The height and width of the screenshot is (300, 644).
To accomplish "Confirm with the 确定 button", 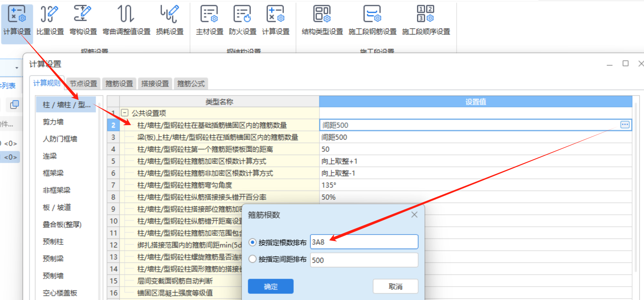I will pos(271,286).
